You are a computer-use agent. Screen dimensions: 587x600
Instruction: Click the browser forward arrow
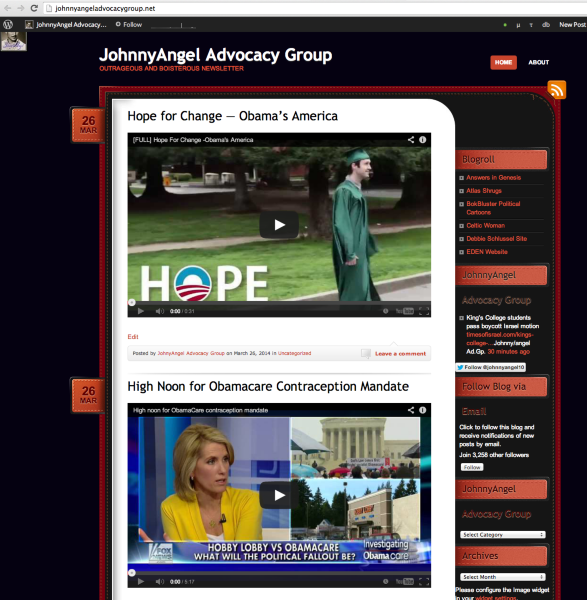[x=21, y=8]
